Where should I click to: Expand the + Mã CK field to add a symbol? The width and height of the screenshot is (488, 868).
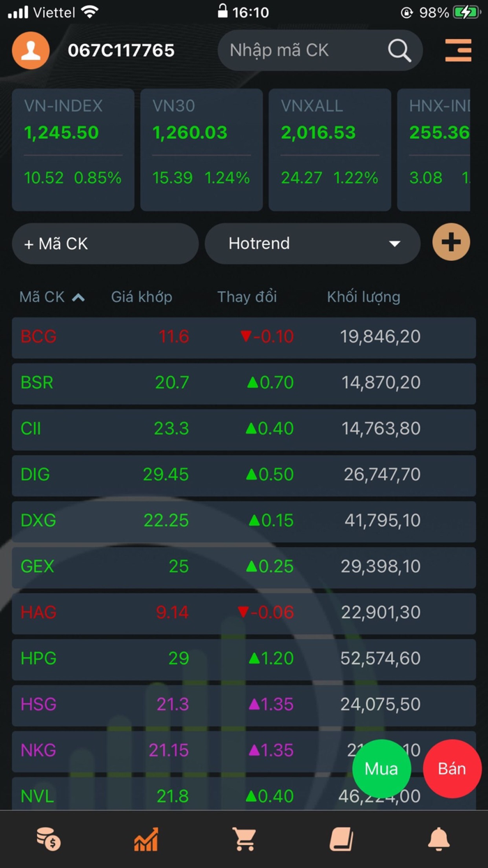click(x=105, y=243)
